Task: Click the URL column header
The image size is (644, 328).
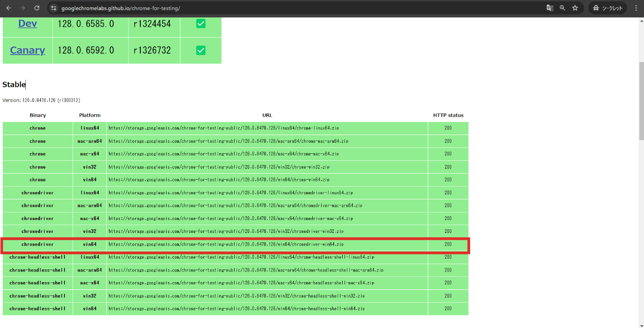Action: [x=267, y=115]
